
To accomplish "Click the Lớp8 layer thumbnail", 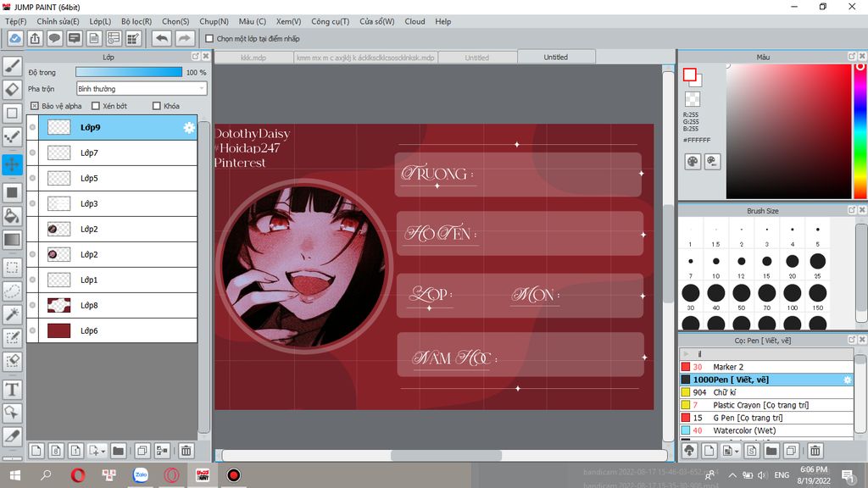I will 58,305.
